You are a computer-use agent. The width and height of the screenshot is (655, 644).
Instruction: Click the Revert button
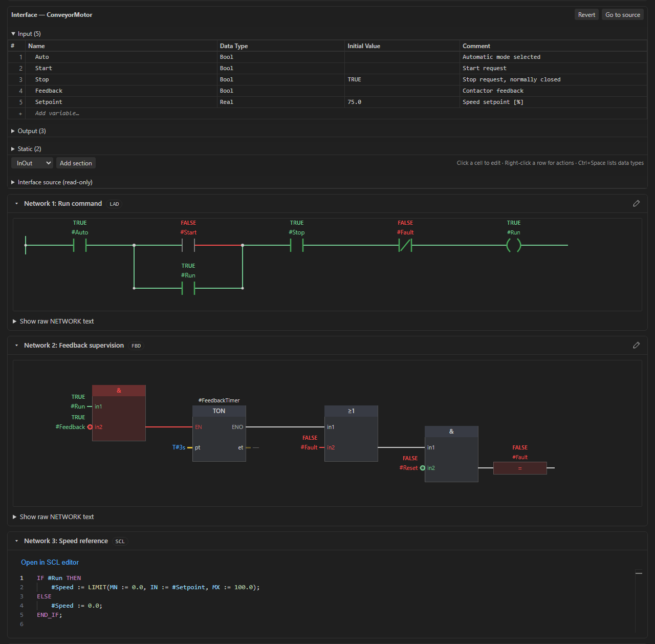(x=586, y=15)
